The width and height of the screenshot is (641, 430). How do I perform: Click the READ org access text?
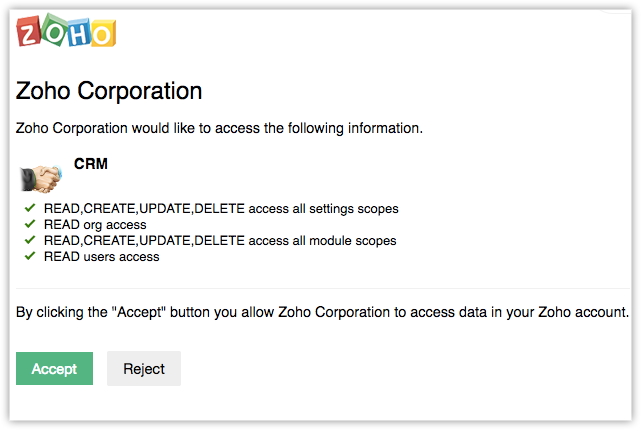click(95, 225)
